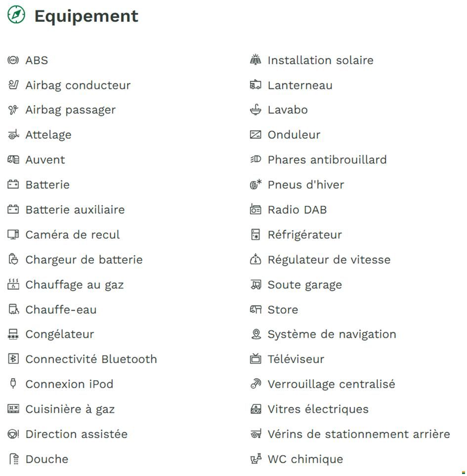Click the refrigerator icon
Viewport: 467px width, 476px height.
(x=255, y=235)
